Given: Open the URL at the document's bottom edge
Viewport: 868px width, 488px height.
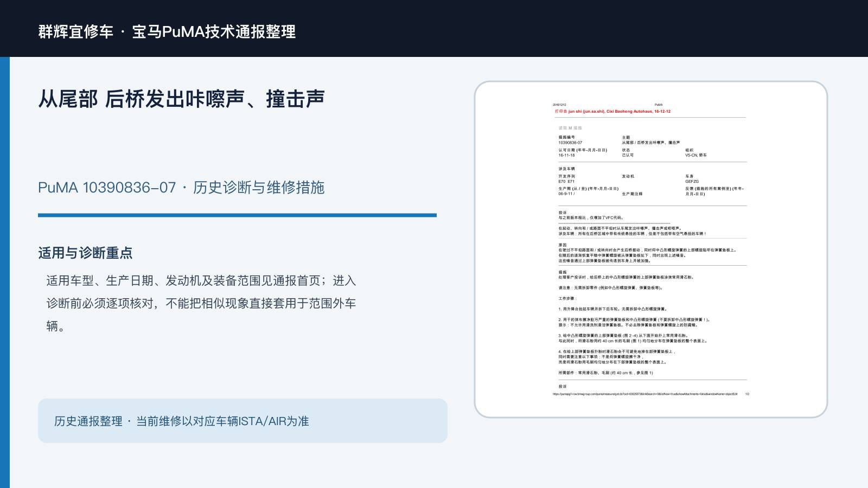Looking at the screenshot, I should point(645,394).
